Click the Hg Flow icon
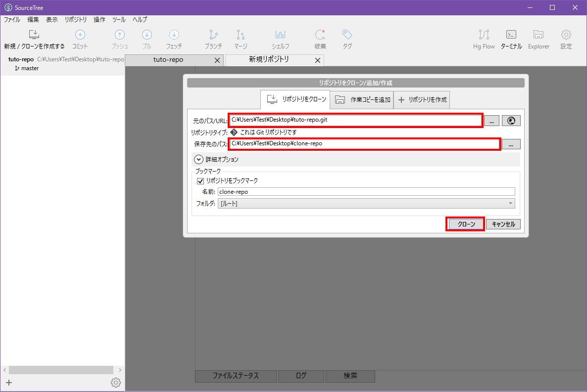 click(x=484, y=39)
